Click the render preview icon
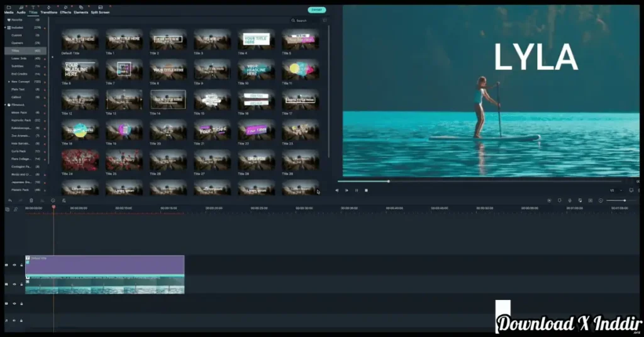The image size is (644, 337). pyautogui.click(x=549, y=201)
